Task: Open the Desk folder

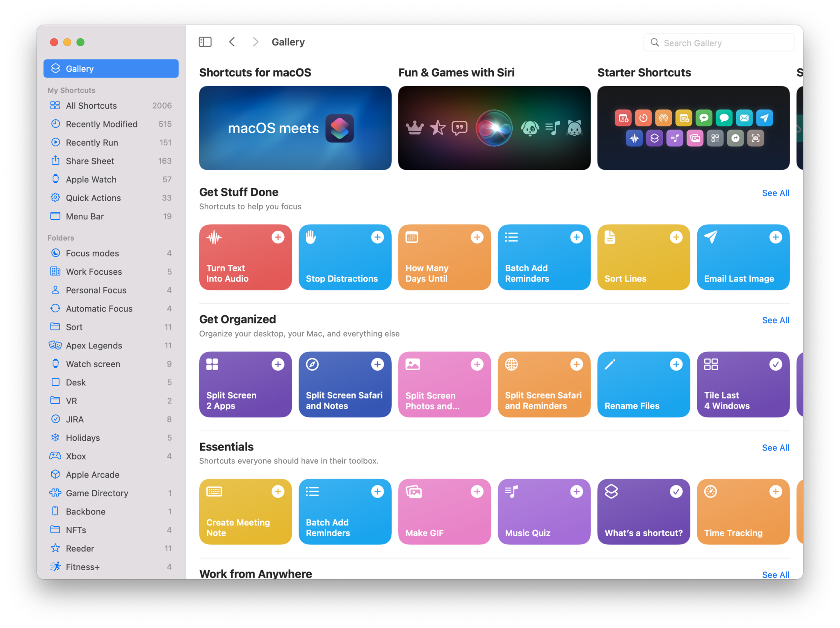Action: pyautogui.click(x=111, y=382)
